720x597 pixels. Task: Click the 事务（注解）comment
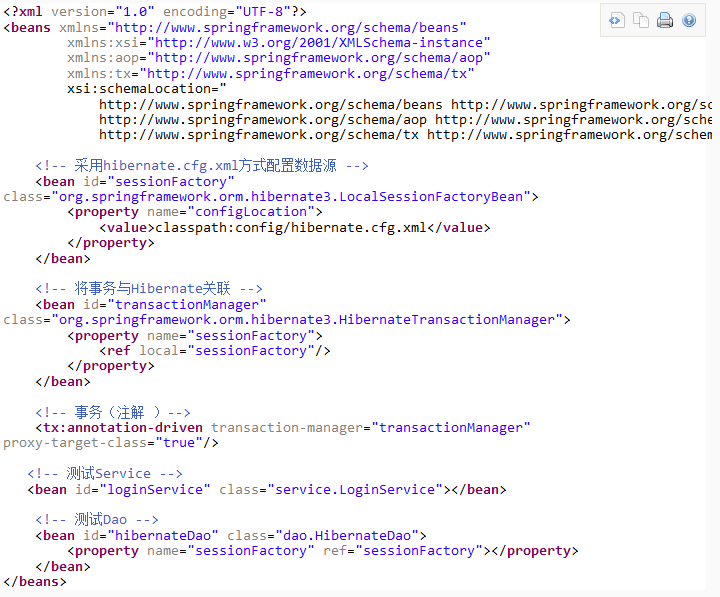113,412
